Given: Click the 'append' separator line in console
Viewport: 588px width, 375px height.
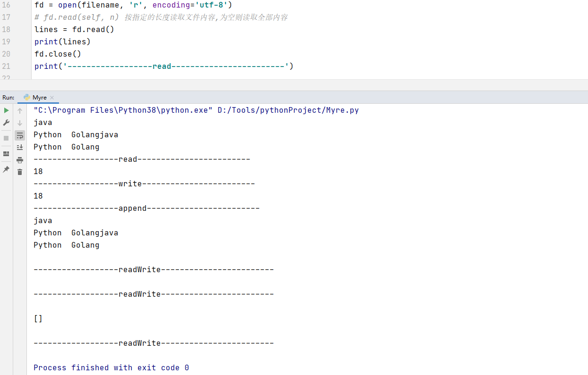Looking at the screenshot, I should click(x=147, y=208).
